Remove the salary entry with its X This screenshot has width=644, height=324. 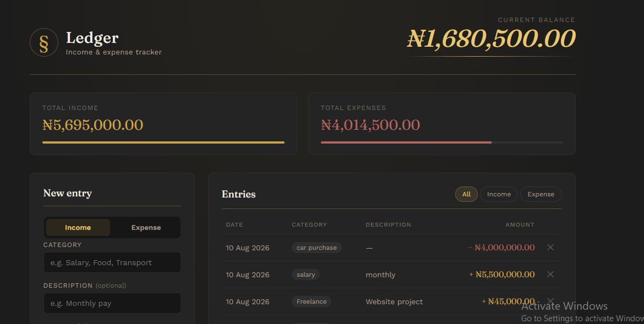tap(550, 274)
